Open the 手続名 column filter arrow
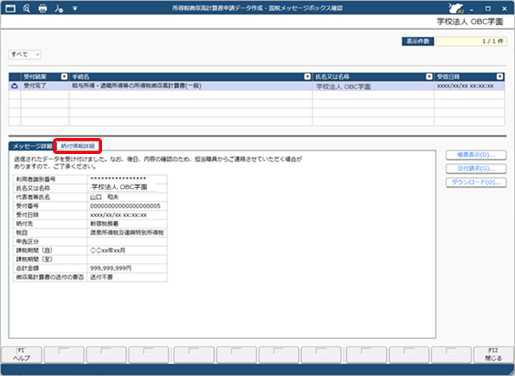 tap(307, 77)
